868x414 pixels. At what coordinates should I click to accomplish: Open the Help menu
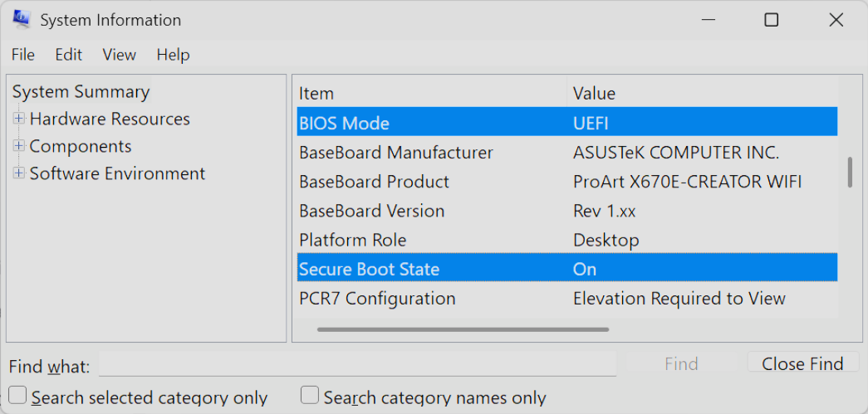point(173,55)
